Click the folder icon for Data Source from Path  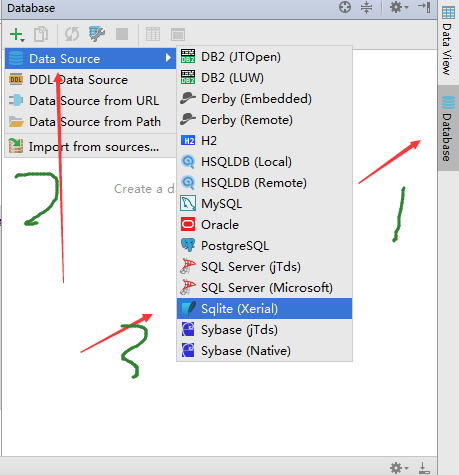tap(16, 122)
